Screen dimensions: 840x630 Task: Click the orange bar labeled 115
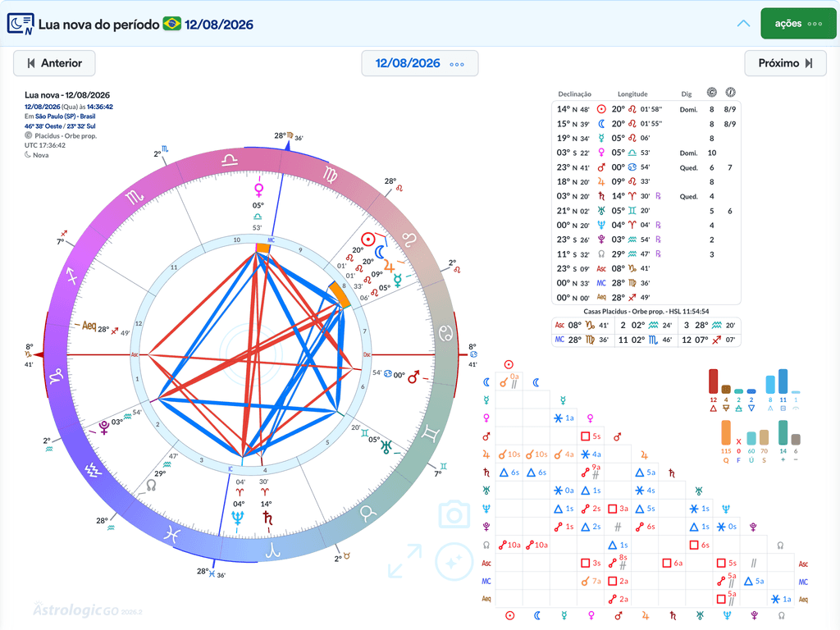pyautogui.click(x=726, y=433)
